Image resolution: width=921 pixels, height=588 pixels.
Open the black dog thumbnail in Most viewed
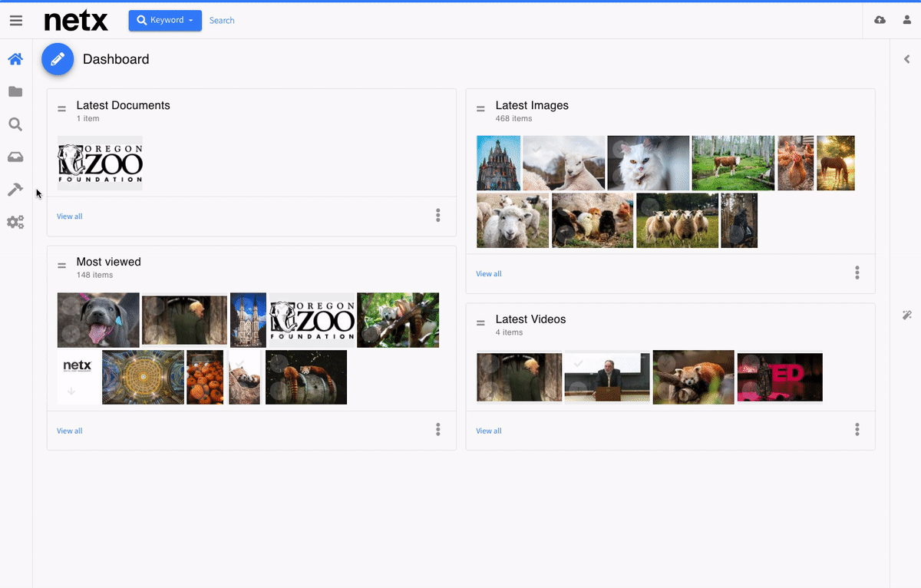click(98, 320)
